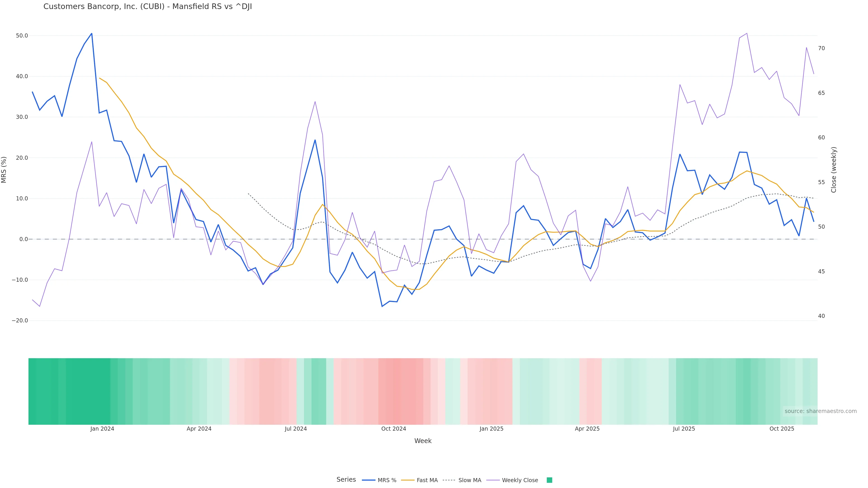Click the chart title Customers Bancorp, Inc.
The width and height of the screenshot is (868, 488).
click(x=148, y=7)
